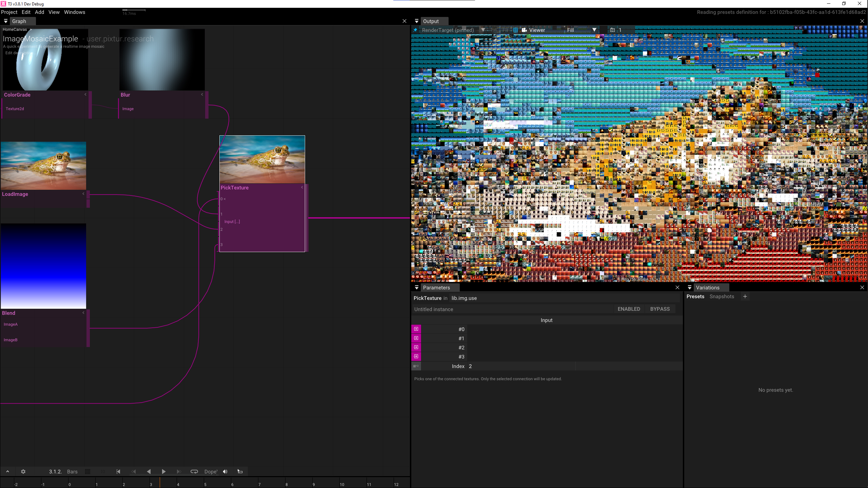Click the Fit button in the Output toolbar
The height and width of the screenshot is (488, 868).
click(505, 30)
